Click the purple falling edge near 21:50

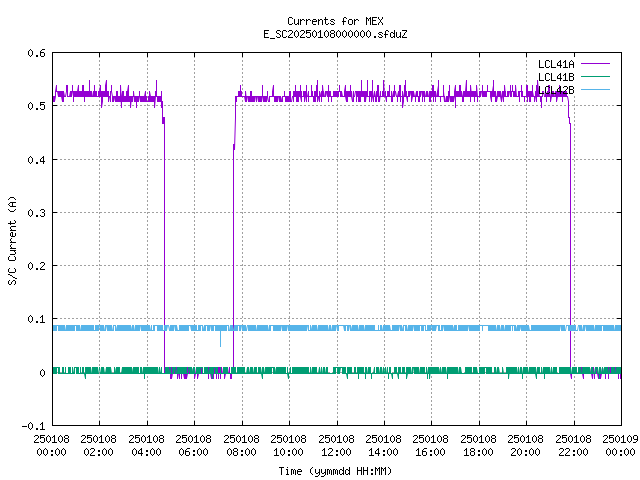pyautogui.click(x=570, y=245)
